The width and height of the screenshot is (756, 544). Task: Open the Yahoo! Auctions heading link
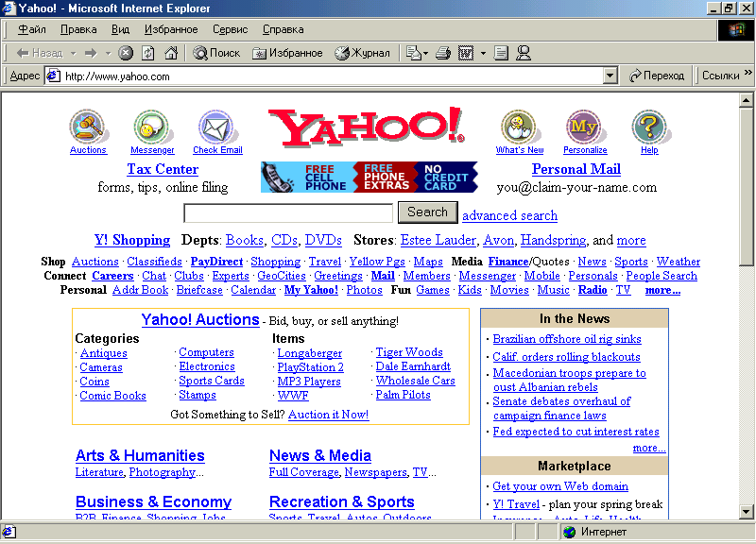click(200, 319)
